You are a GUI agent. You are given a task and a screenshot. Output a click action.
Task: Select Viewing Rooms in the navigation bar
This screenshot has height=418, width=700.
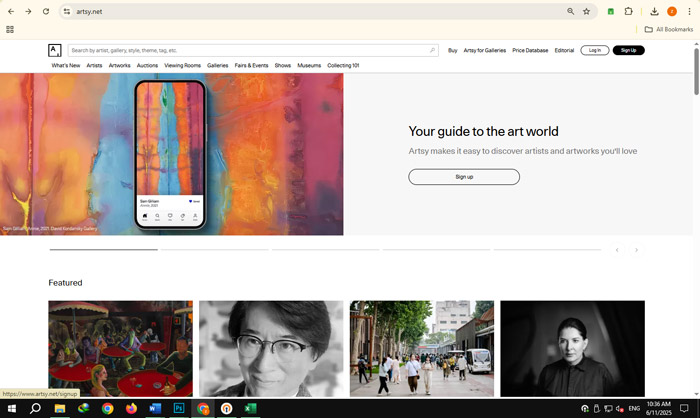click(x=182, y=65)
